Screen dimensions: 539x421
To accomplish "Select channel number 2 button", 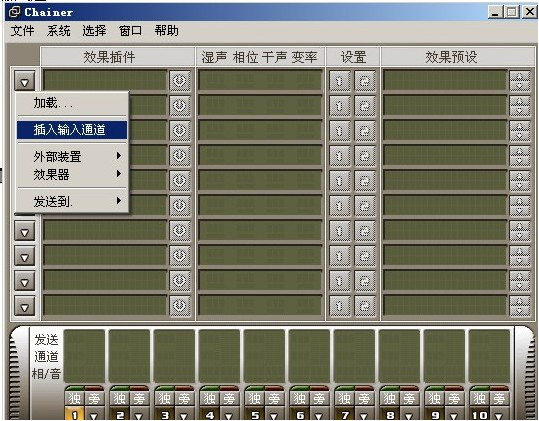I will (x=120, y=414).
